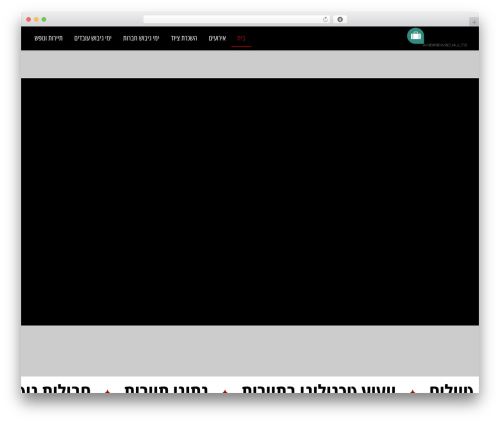The height and width of the screenshot is (423, 500).
Task: Open the טיולים ונופש menu item
Action: (x=48, y=38)
